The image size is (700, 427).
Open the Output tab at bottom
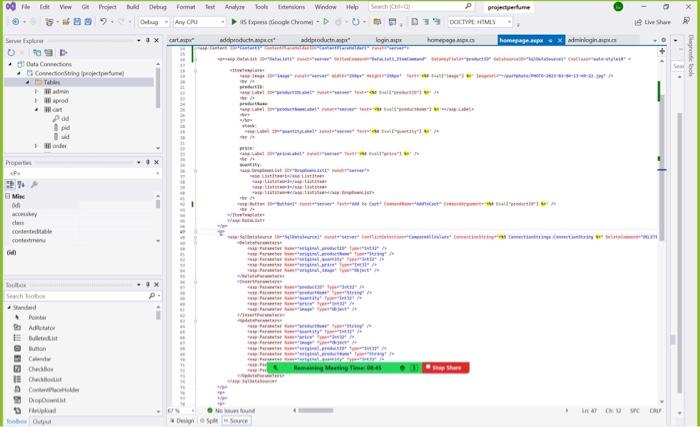tap(42, 421)
